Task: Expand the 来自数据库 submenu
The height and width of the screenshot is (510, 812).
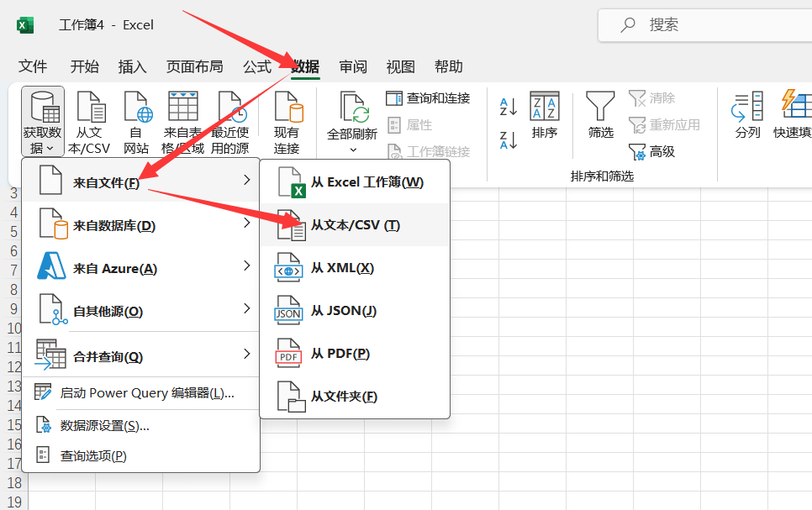Action: [x=140, y=225]
